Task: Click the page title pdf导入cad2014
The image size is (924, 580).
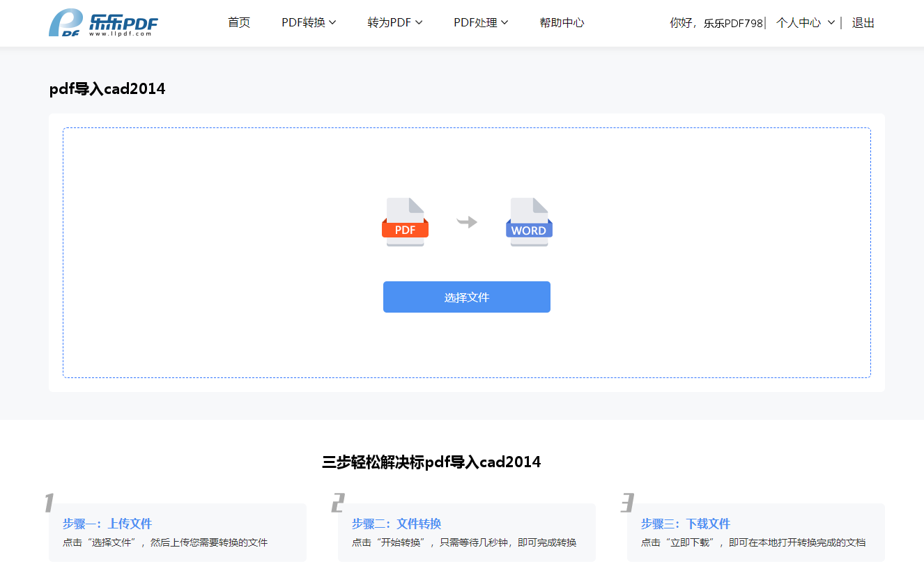Action: point(107,89)
